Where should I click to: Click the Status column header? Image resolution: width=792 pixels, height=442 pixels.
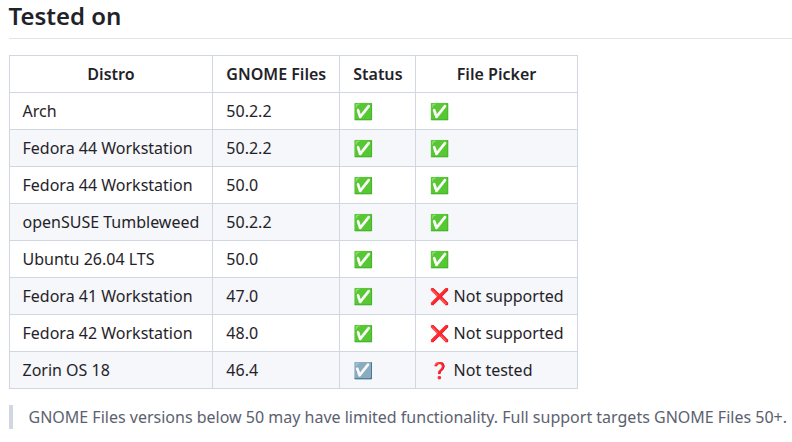click(x=377, y=74)
